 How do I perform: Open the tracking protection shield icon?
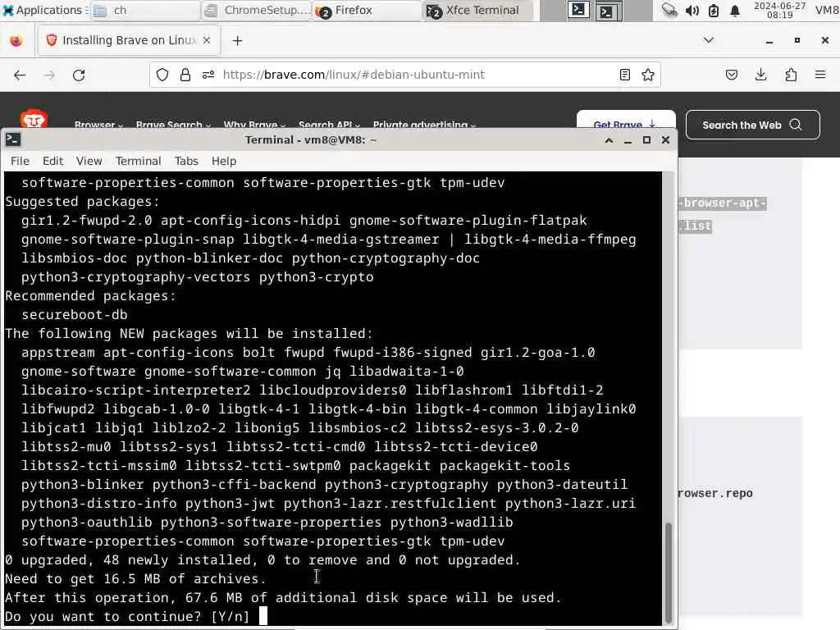[x=162, y=75]
